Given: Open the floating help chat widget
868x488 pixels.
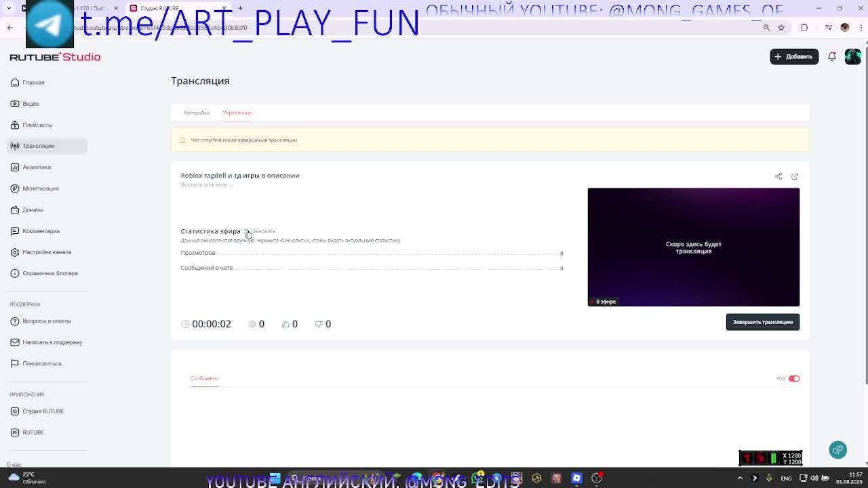Looking at the screenshot, I should (x=838, y=450).
